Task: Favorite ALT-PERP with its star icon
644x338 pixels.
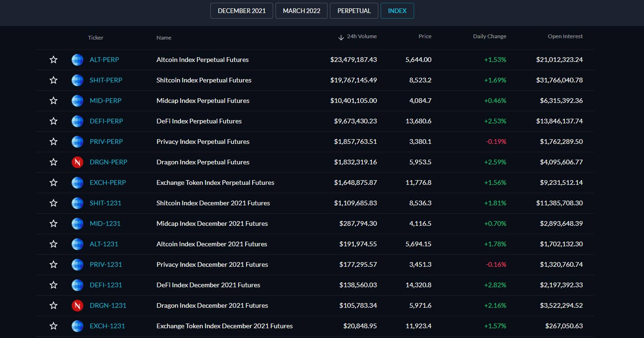Action: tap(54, 60)
